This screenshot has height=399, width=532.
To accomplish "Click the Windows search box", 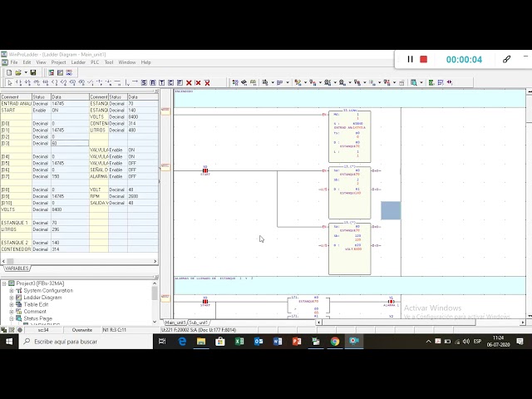I will 86,342.
